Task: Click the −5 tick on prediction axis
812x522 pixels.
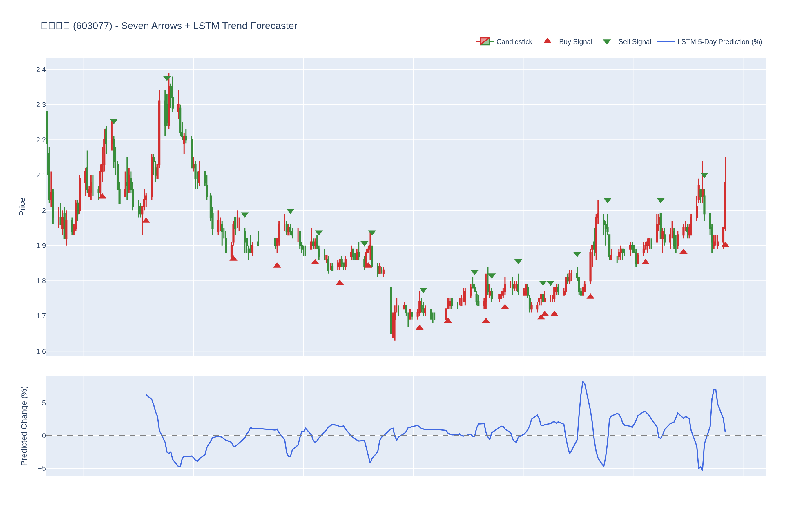Action: pyautogui.click(x=42, y=468)
